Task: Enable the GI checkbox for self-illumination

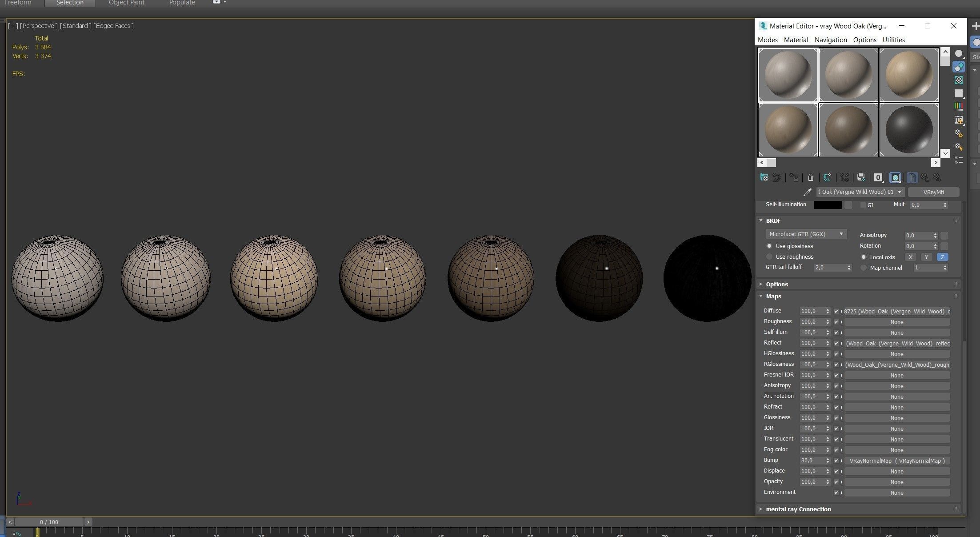Action: (x=863, y=205)
